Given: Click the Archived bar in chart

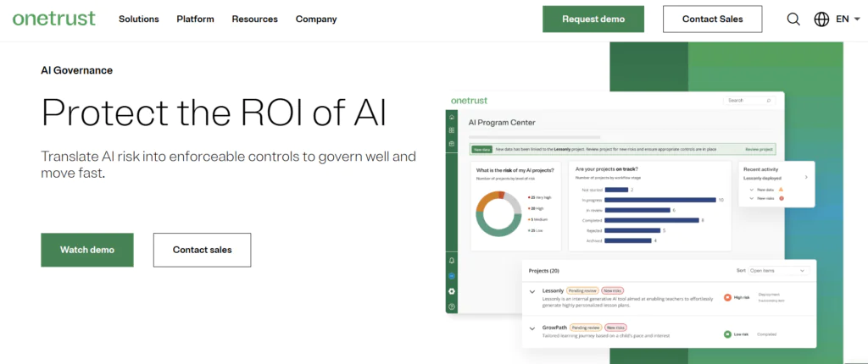Looking at the screenshot, I should (628, 240).
